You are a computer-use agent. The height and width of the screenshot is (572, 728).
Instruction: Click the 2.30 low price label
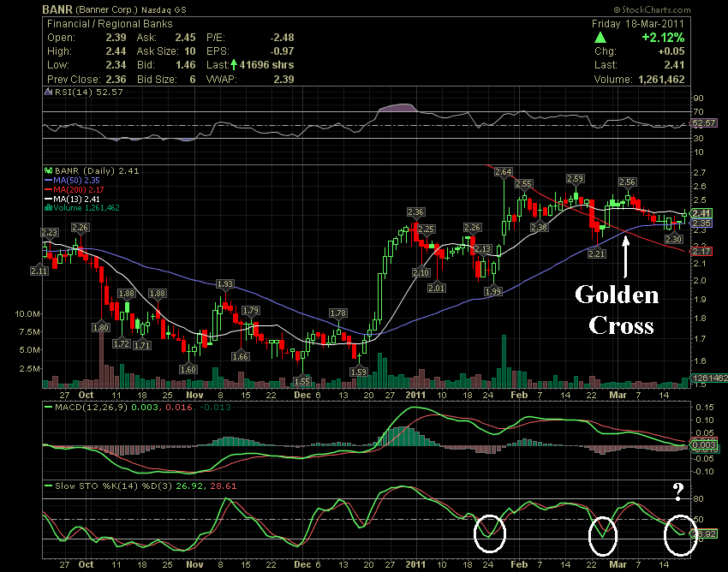[674, 240]
